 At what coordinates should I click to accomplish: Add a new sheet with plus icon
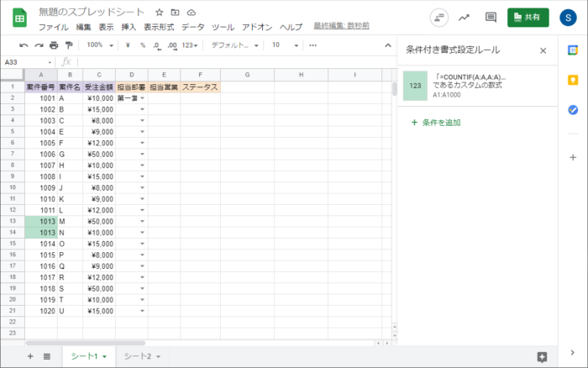pos(30,356)
